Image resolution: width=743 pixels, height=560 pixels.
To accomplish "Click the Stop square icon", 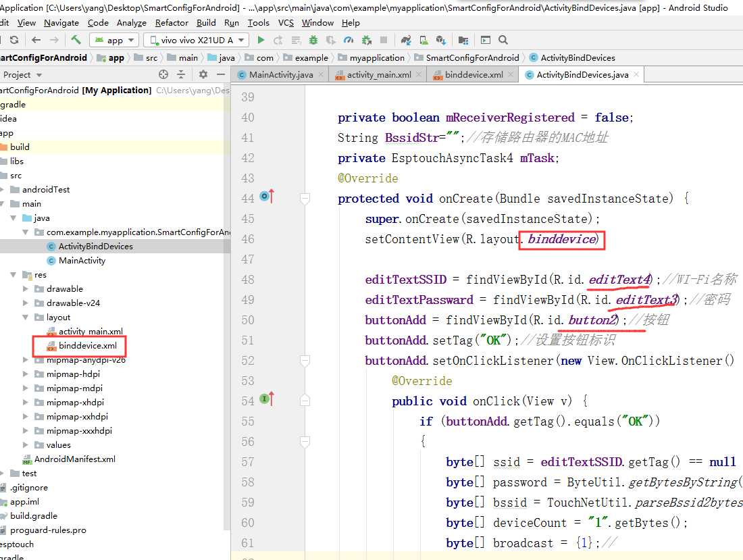I will [384, 41].
